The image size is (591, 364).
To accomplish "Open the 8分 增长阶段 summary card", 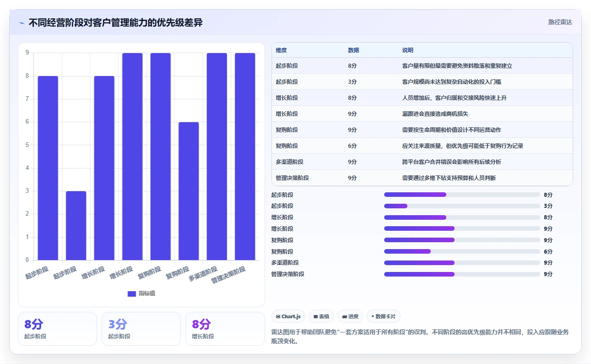I will (x=225, y=329).
